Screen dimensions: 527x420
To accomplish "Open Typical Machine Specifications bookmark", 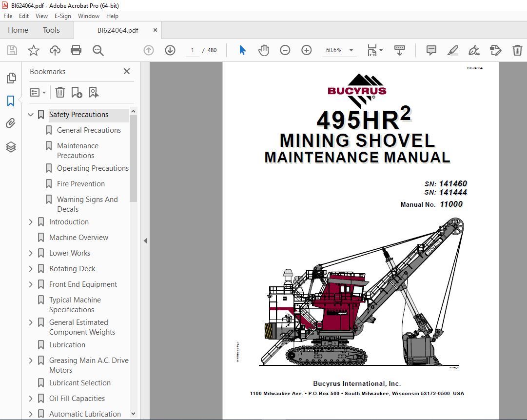I will [75, 305].
